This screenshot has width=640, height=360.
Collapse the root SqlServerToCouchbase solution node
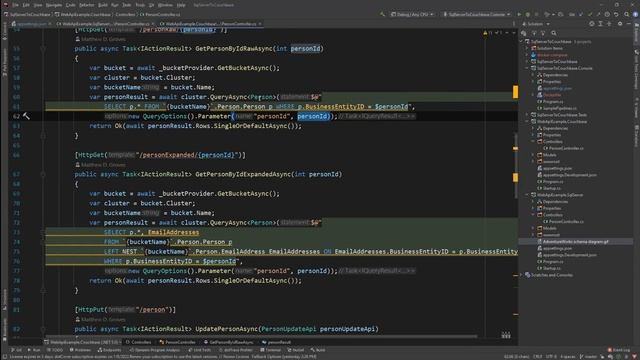[x=522, y=42]
